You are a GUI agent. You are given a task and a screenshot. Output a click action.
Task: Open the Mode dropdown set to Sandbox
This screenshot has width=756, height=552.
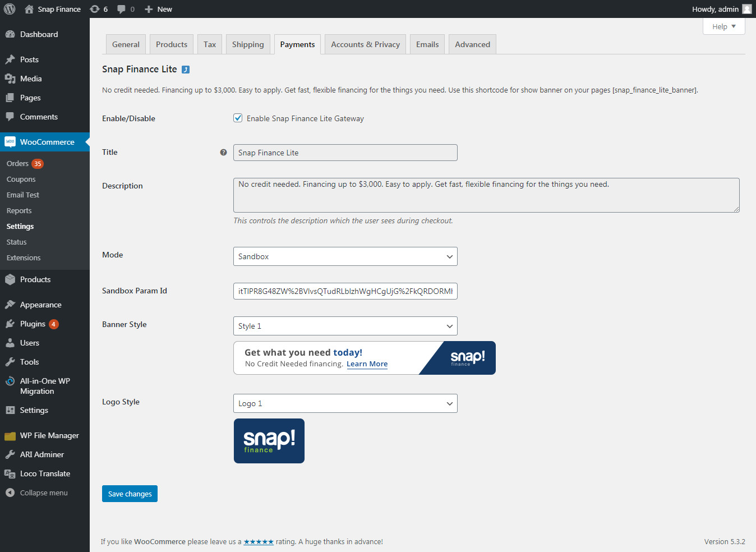tap(345, 256)
